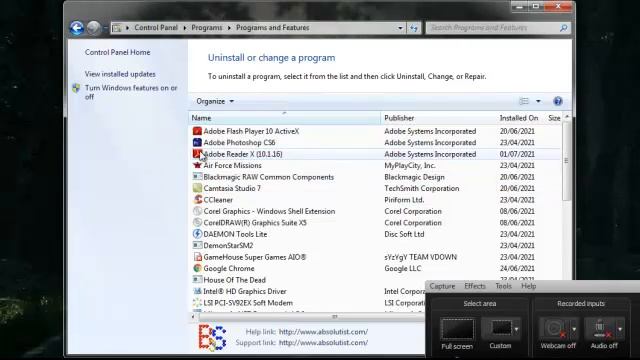
Task: Click the Control Panel breadcrumb
Action: click(x=156, y=28)
